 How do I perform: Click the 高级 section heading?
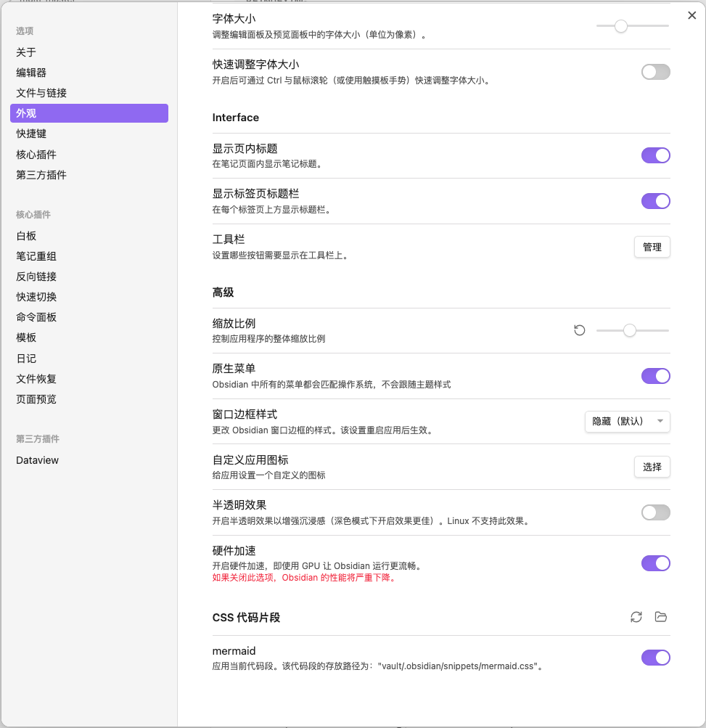point(223,293)
